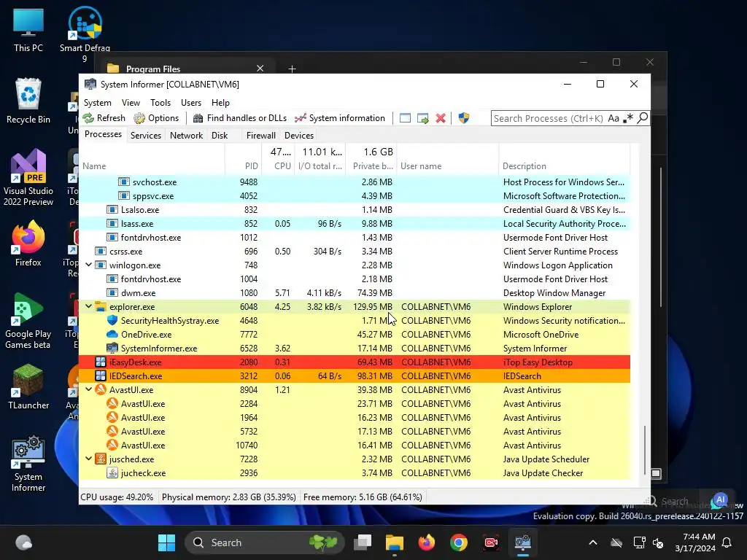Sort by the Name column header
Screen dimensions: 747x560
tap(152, 166)
